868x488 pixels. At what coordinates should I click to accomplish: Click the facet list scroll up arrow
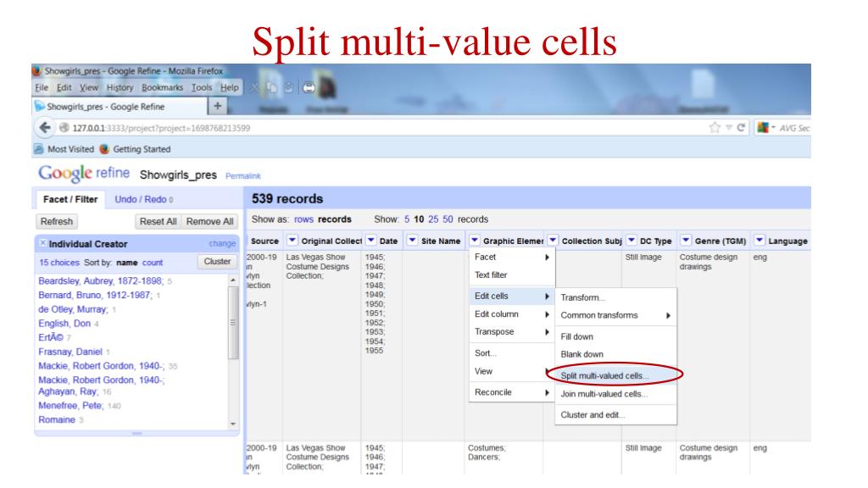pos(233,280)
